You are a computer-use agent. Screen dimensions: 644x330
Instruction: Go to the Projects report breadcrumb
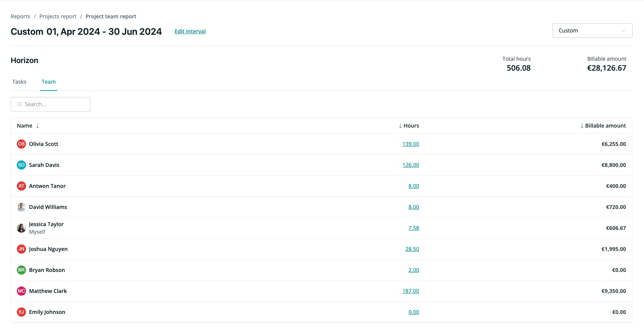click(58, 16)
